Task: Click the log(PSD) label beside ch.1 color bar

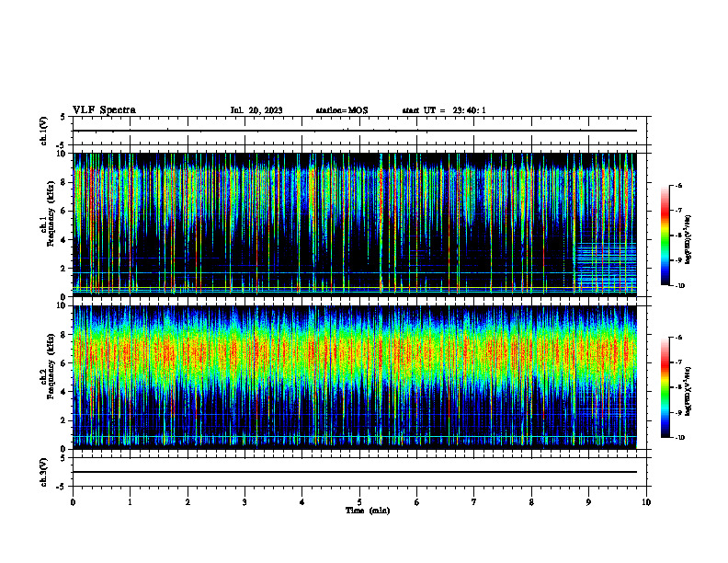Action: (x=688, y=239)
